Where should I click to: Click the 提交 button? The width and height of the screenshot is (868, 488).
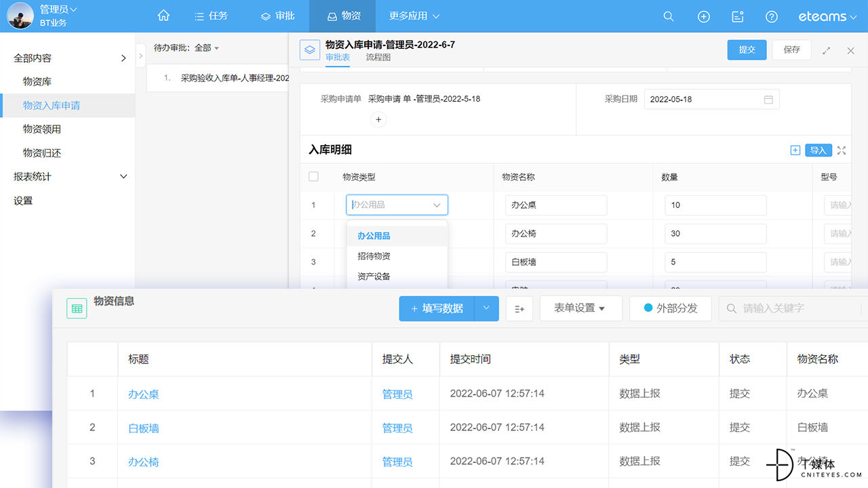tap(747, 49)
